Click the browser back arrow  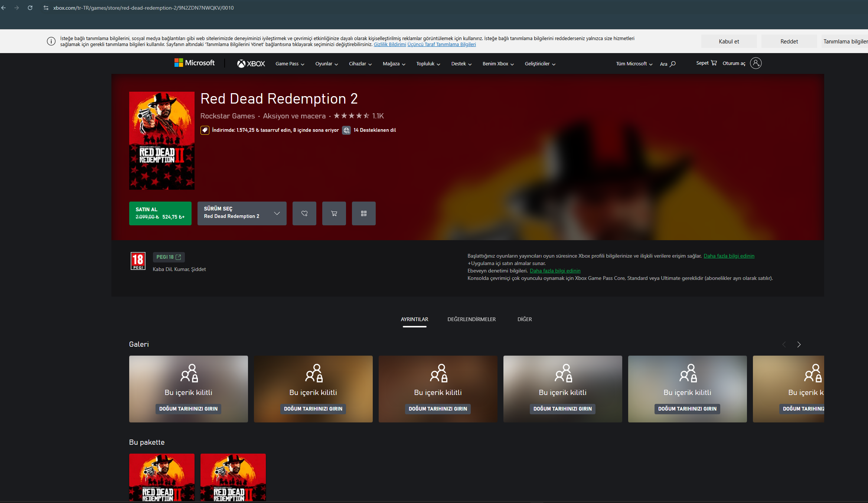pyautogui.click(x=4, y=8)
